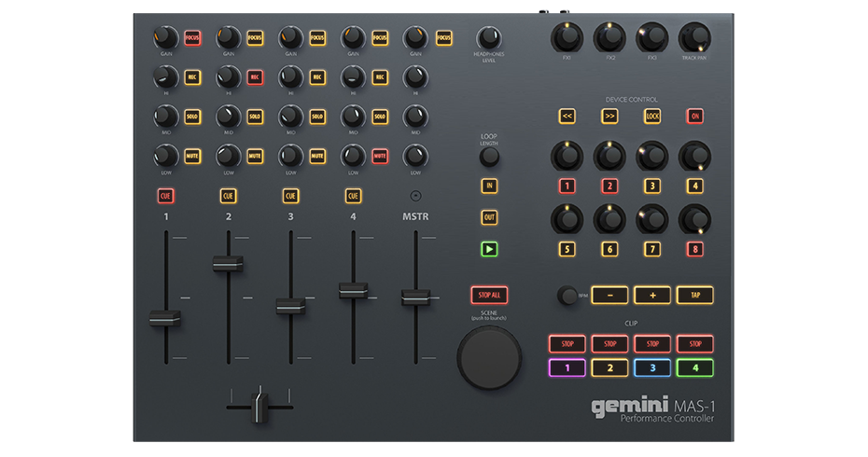868x457 pixels.
Task: Click the HEADPHONES LEVEL knob
Action: pyautogui.click(x=488, y=38)
